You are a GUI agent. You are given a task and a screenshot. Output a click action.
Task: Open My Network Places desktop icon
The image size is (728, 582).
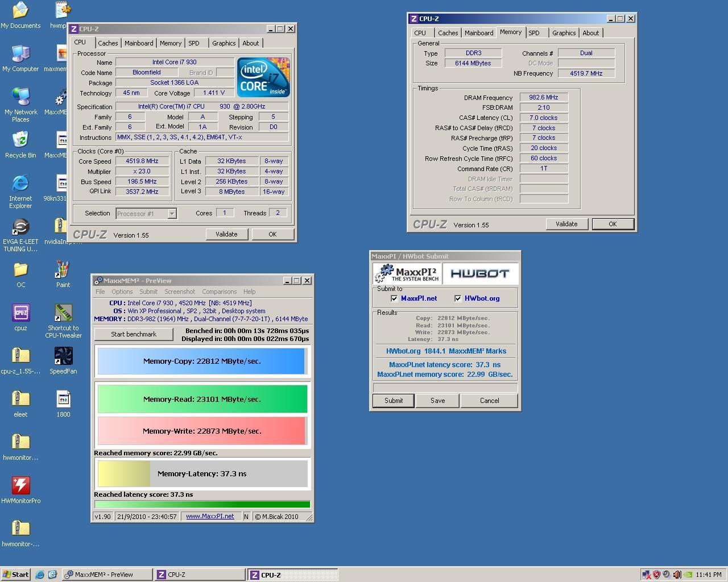[20, 105]
